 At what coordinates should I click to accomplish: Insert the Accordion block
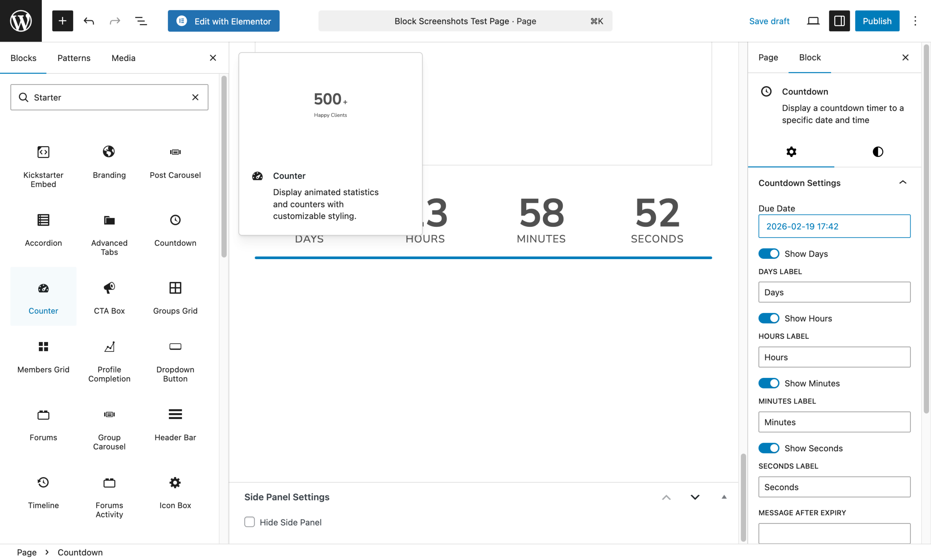tap(43, 230)
